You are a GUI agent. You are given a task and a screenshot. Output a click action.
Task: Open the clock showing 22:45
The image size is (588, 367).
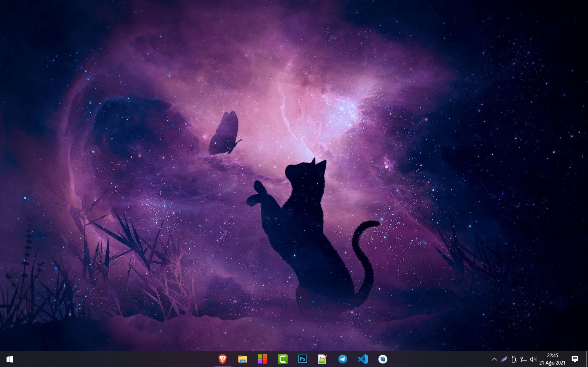[552, 359]
